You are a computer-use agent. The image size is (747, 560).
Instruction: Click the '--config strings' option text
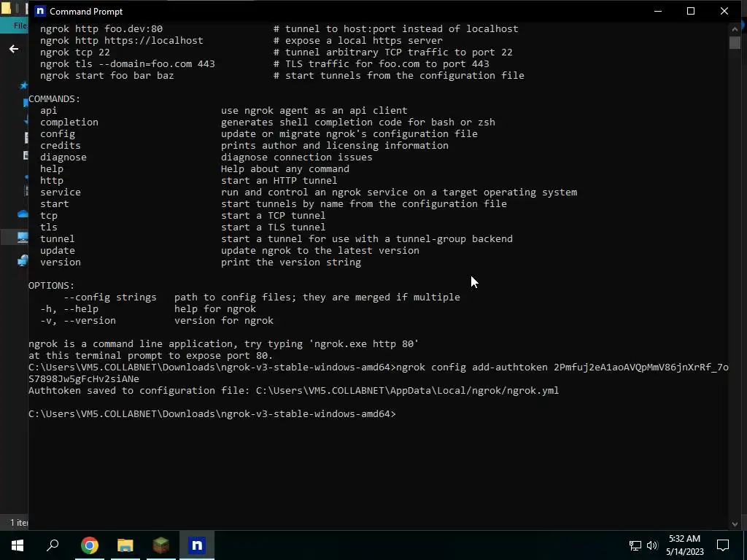pos(110,297)
